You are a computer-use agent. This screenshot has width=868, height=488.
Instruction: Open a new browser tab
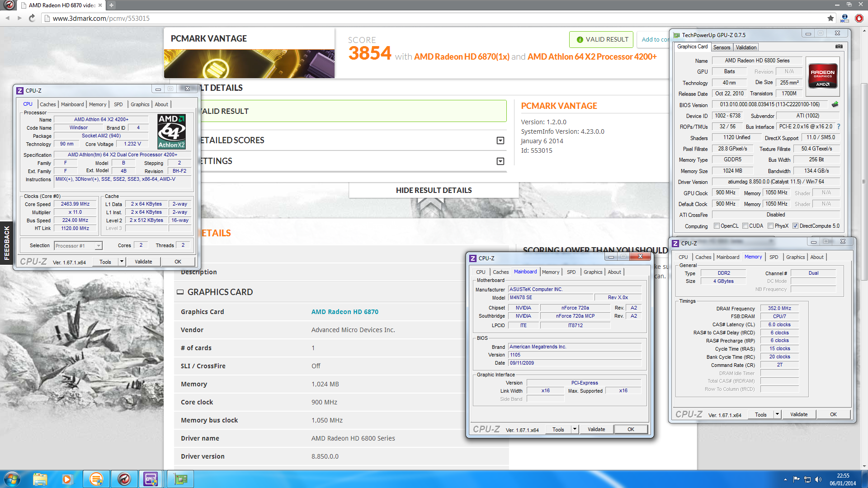coord(111,5)
